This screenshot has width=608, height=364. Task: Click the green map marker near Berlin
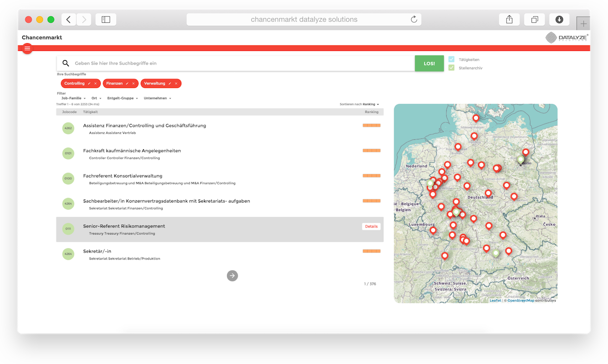(520, 160)
